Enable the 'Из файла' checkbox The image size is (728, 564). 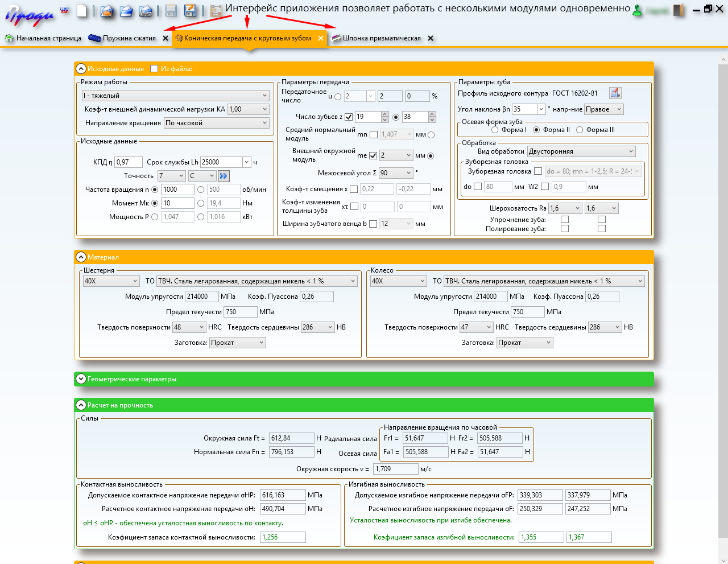point(154,69)
